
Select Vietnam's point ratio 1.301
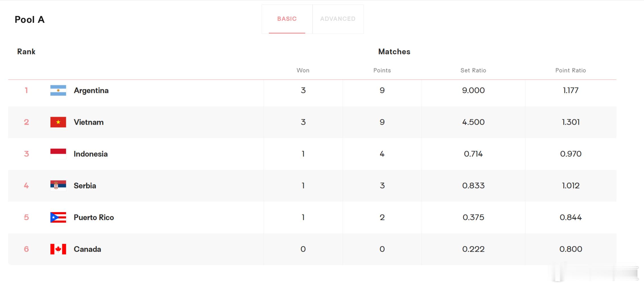[x=571, y=122]
